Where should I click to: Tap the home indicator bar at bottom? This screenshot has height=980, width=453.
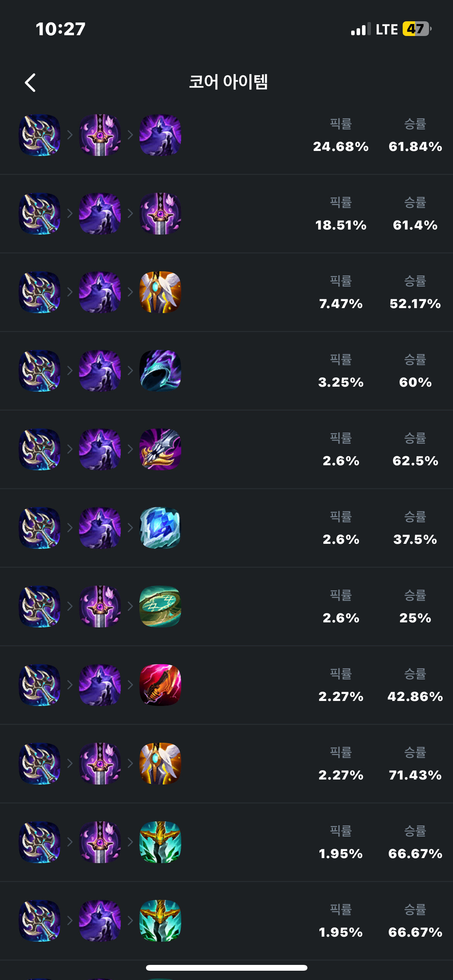(226, 968)
